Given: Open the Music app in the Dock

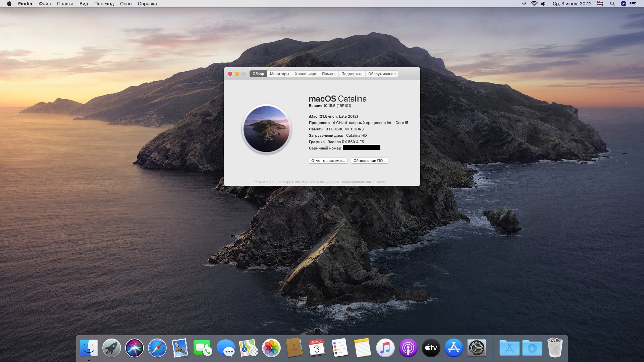Looking at the screenshot, I should point(385,348).
